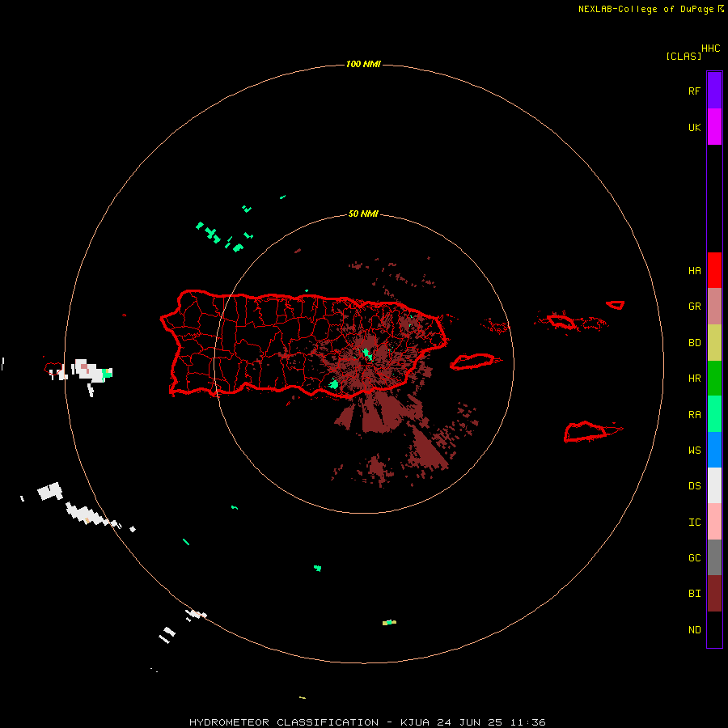Click the "BD" legend label
Viewport: 728px width, 728px height.
[694, 343]
